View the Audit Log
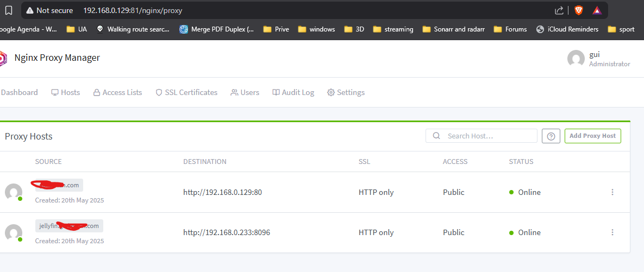The height and width of the screenshot is (272, 644). [x=293, y=92]
